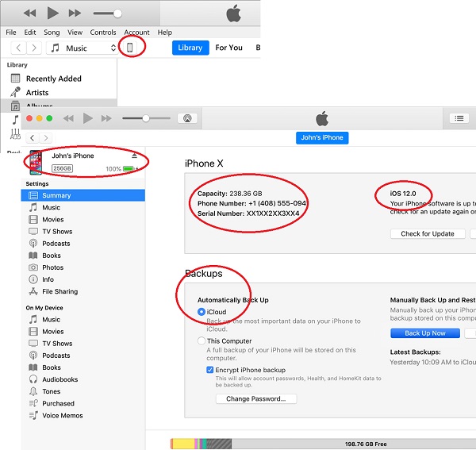Open the View menu
The image size is (476, 450).
click(x=75, y=33)
